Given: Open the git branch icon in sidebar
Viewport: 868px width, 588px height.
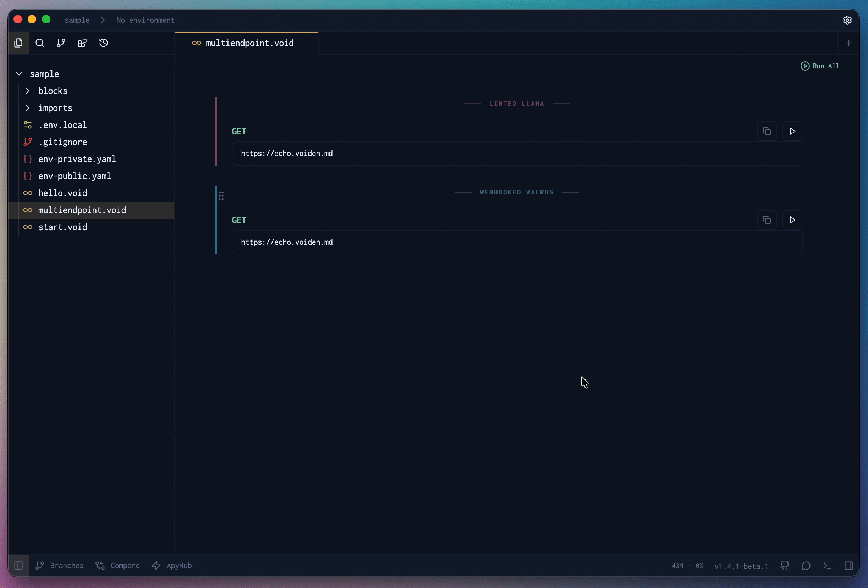Looking at the screenshot, I should click(61, 43).
